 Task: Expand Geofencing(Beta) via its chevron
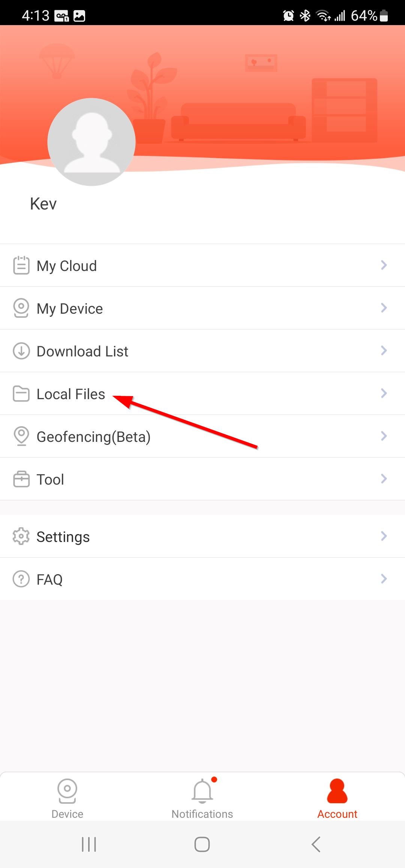(384, 436)
